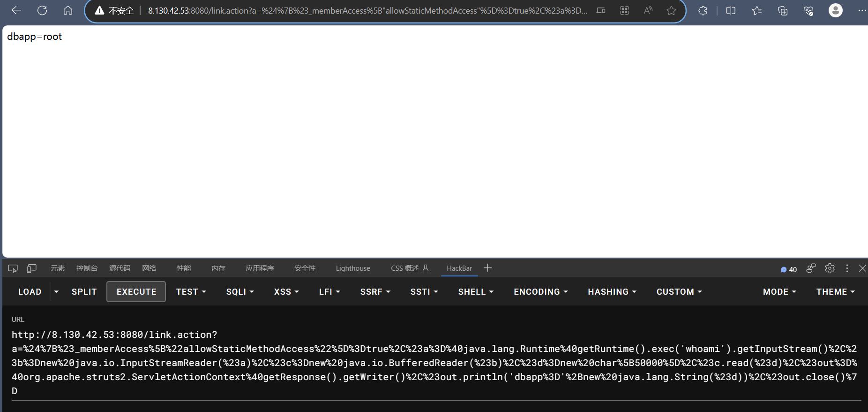Viewport: 868px width, 412px height.
Task: Click the HackBar EXECUTE button
Action: (136, 292)
